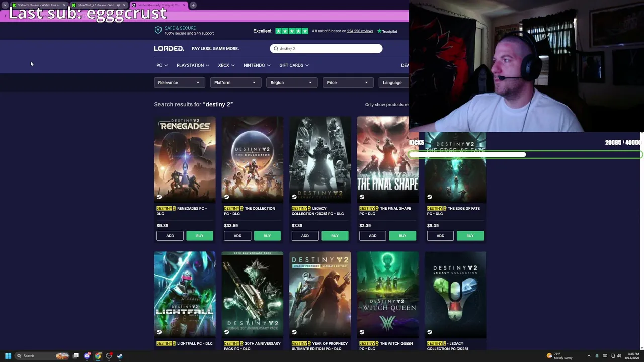Expand the Xbox navigation menu
The width and height of the screenshot is (644, 362).
226,65
